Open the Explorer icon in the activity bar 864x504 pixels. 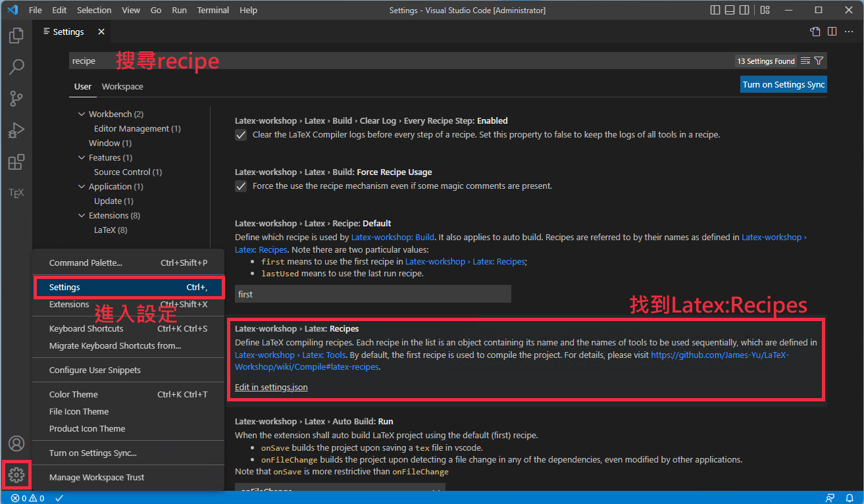[x=16, y=35]
